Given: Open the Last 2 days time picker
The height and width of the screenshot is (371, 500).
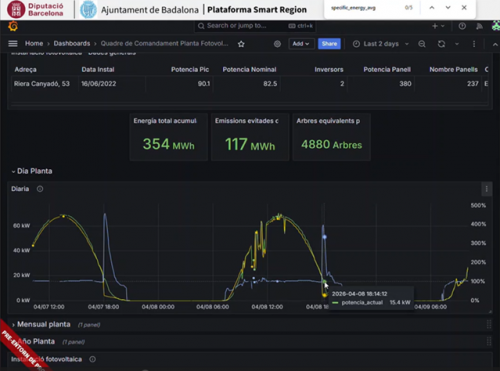Looking at the screenshot, I should (381, 44).
